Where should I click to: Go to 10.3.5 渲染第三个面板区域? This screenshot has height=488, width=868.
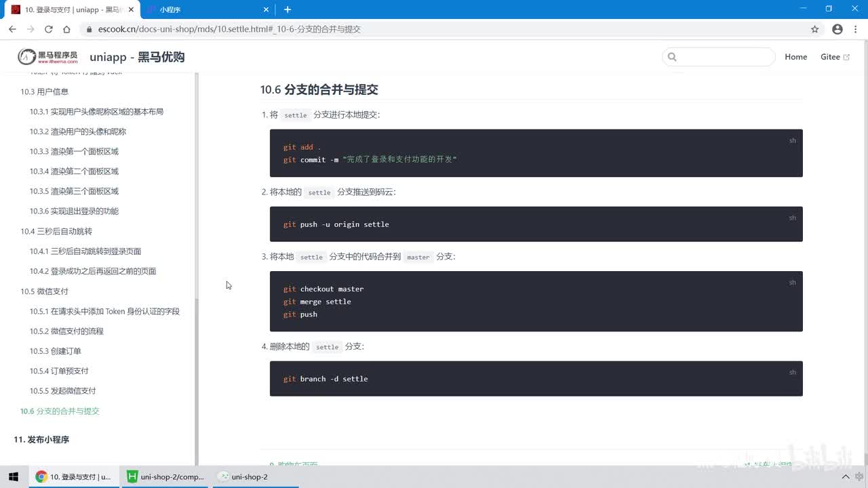point(74,191)
